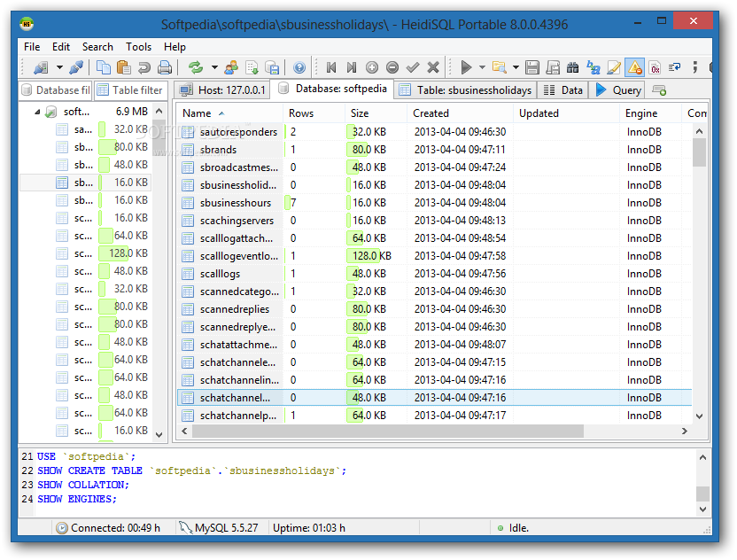
Task: Run the query with play icon
Action: [x=466, y=67]
